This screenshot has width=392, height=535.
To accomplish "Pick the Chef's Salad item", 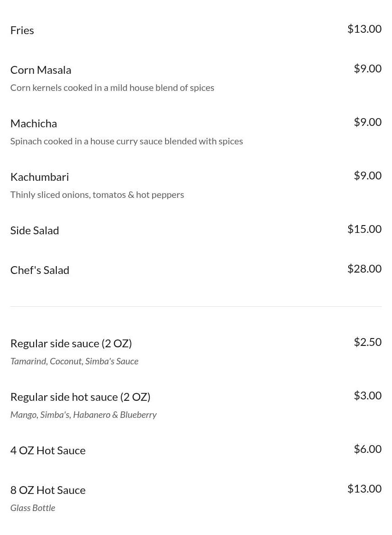I will (40, 270).
